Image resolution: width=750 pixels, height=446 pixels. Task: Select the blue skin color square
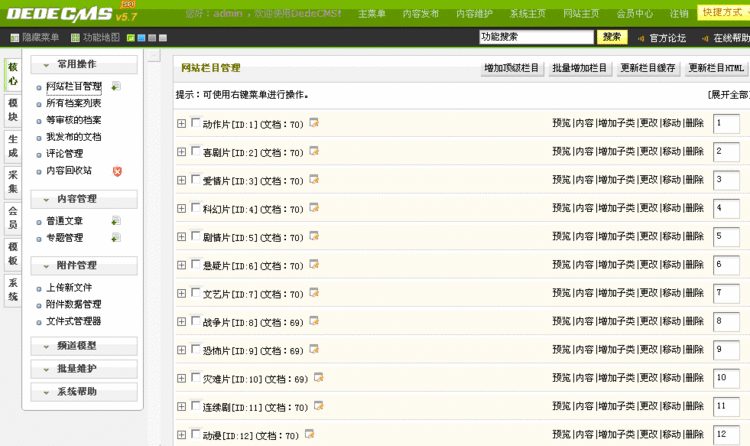tap(141, 38)
